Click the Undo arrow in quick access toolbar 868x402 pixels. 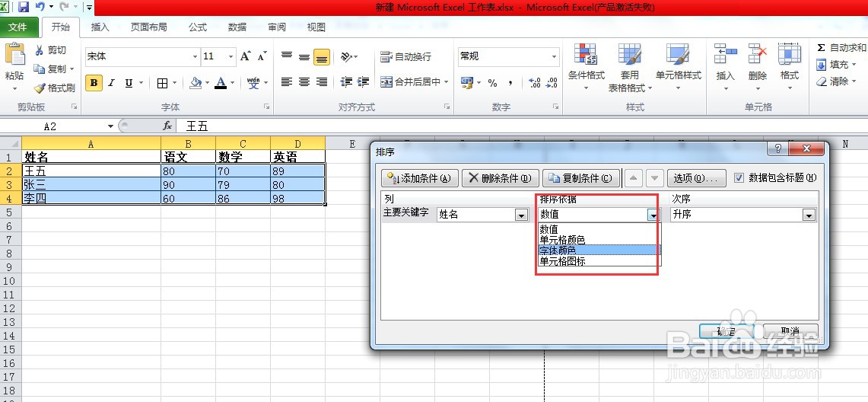pos(40,7)
